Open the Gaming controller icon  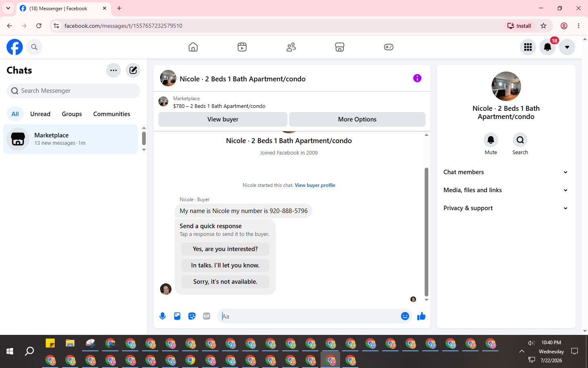click(389, 47)
